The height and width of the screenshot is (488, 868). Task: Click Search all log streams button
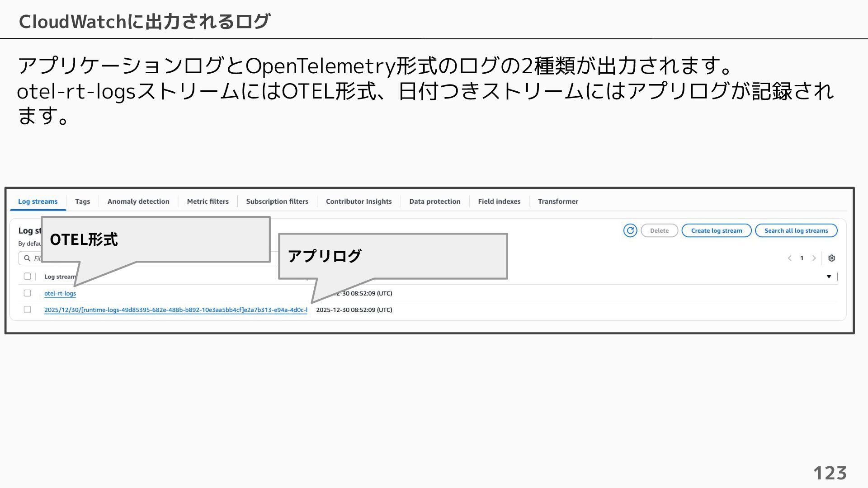pos(796,230)
